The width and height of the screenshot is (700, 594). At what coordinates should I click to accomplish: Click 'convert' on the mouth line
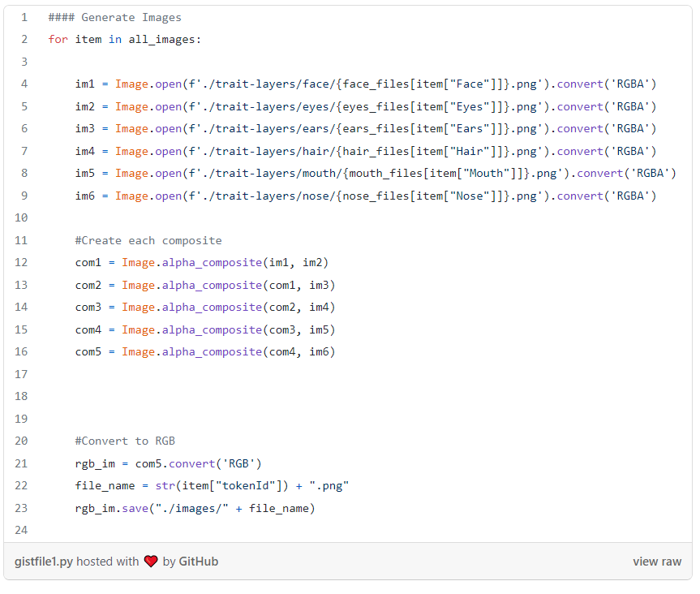coord(600,173)
